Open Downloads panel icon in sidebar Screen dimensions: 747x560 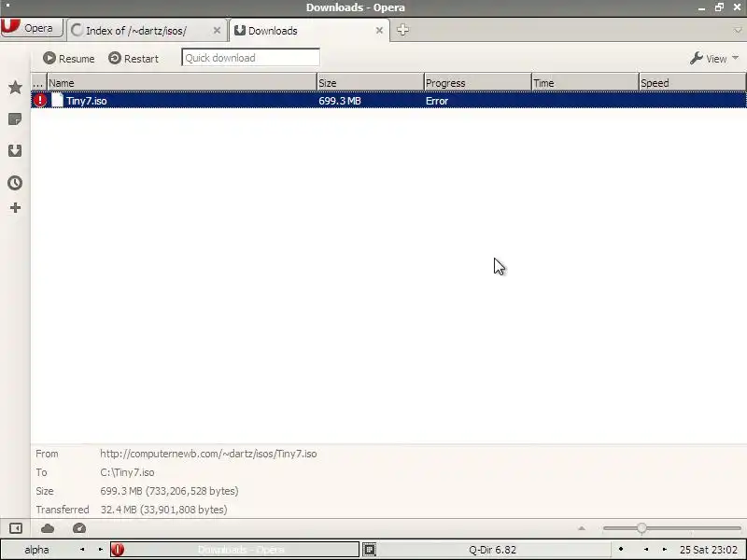click(x=15, y=151)
